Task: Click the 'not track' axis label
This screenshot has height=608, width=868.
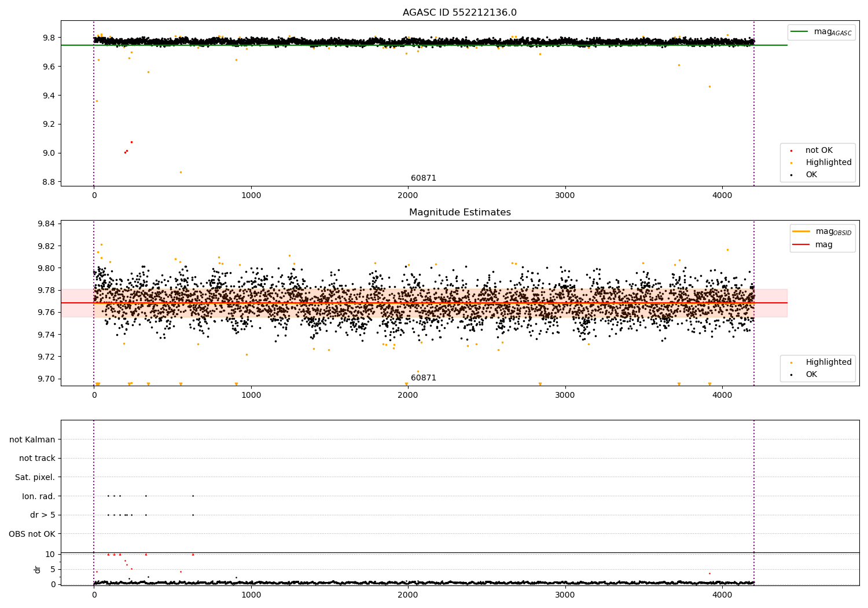Action: [x=37, y=459]
